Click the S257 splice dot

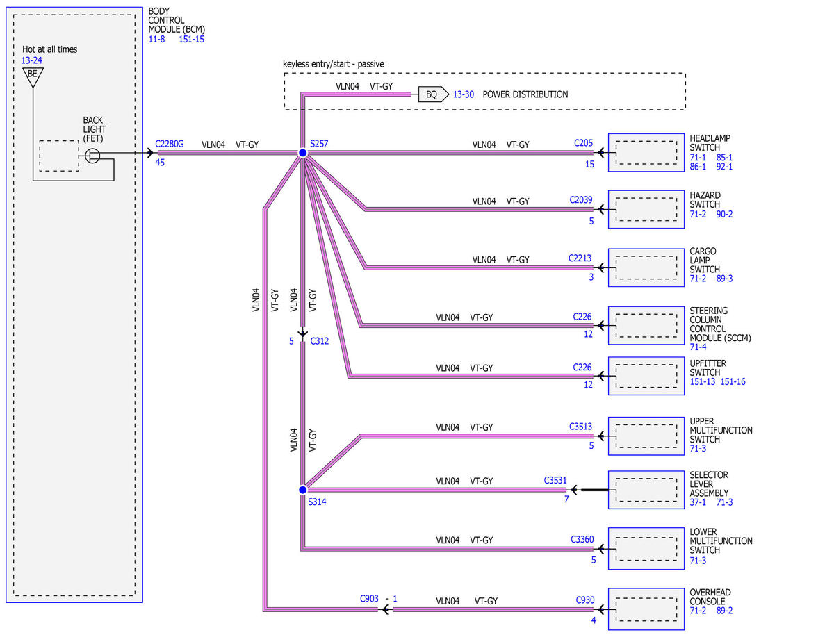(302, 153)
